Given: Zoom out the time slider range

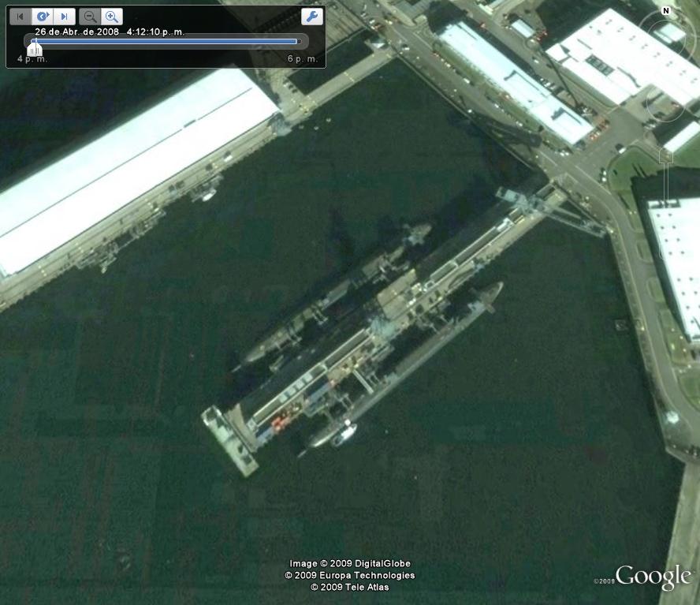Looking at the screenshot, I should click(x=91, y=17).
